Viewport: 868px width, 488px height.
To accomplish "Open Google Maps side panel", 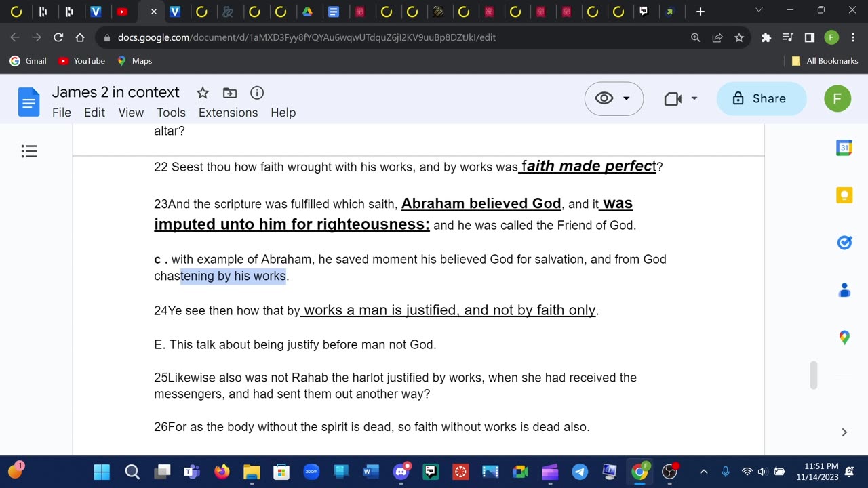I will click(844, 337).
